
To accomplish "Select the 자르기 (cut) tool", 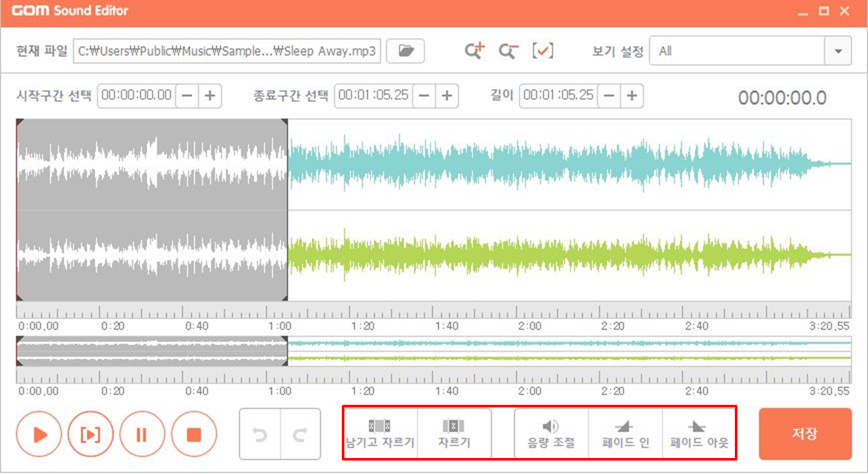I will tap(454, 433).
